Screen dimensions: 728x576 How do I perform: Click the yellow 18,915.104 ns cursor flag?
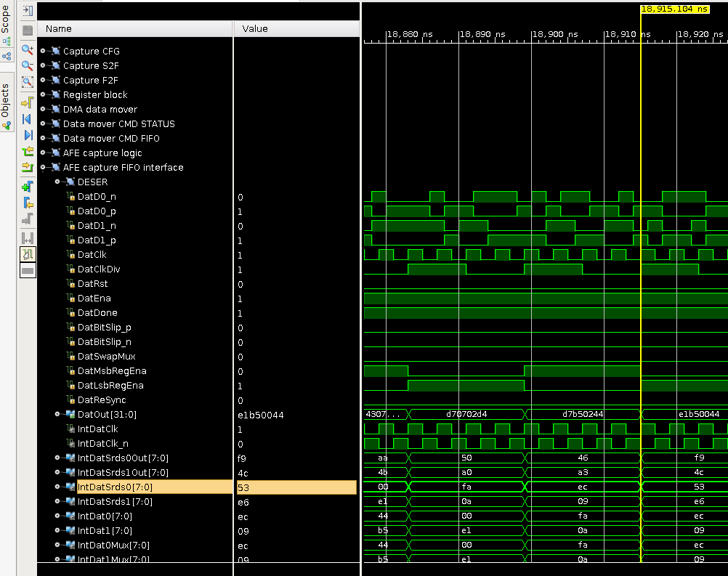pos(674,9)
